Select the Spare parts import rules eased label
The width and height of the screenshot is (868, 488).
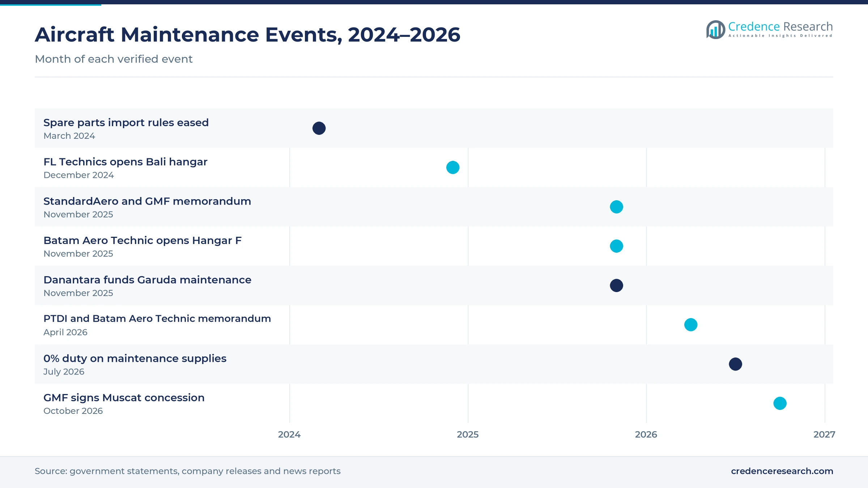click(126, 123)
